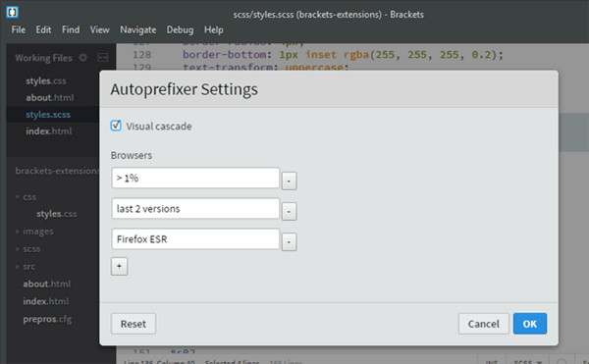Open the brackets-extensions project dropdown

[57, 171]
